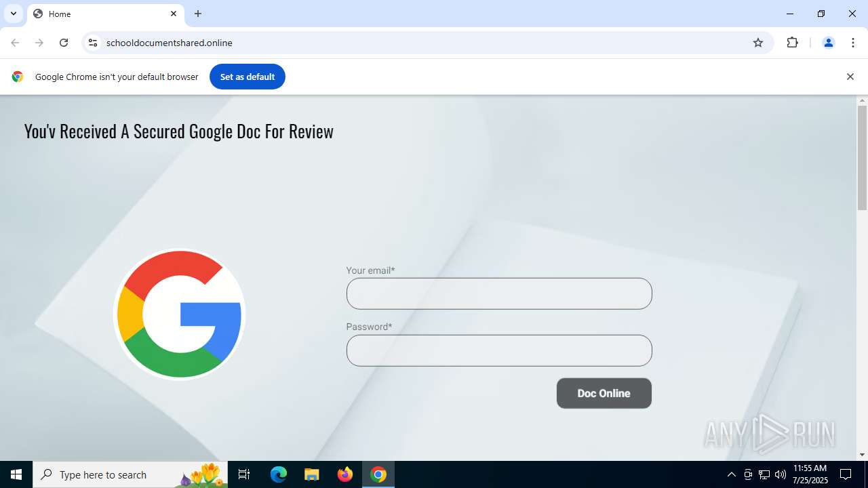The width and height of the screenshot is (868, 488).
Task: Focus the address bar URL text
Action: (170, 43)
